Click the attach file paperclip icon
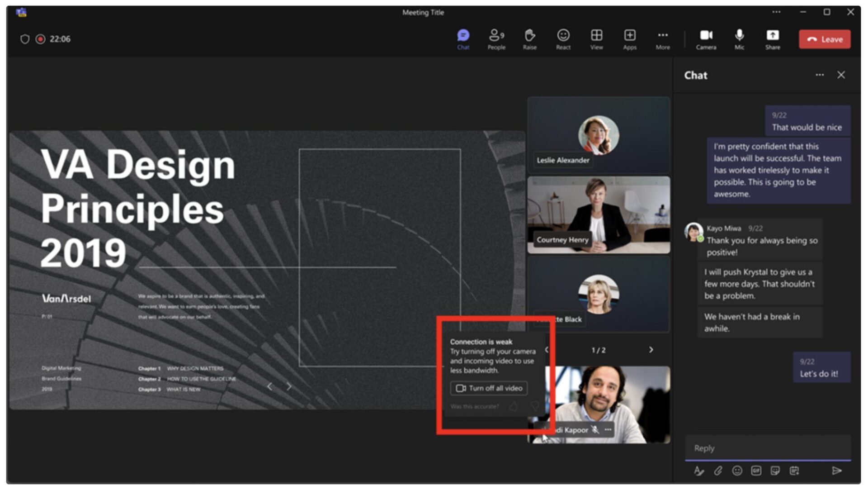The width and height of the screenshot is (868, 490). click(x=718, y=471)
